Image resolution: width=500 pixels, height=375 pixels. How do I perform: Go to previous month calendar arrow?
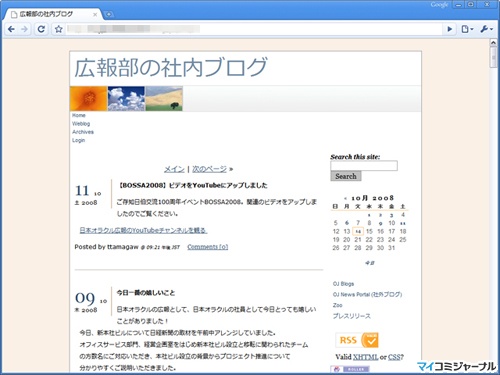[345, 198]
